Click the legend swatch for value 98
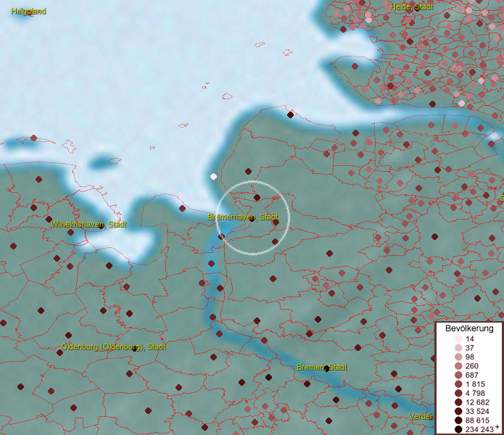Viewport: 504px width, 435px height. [x=458, y=357]
